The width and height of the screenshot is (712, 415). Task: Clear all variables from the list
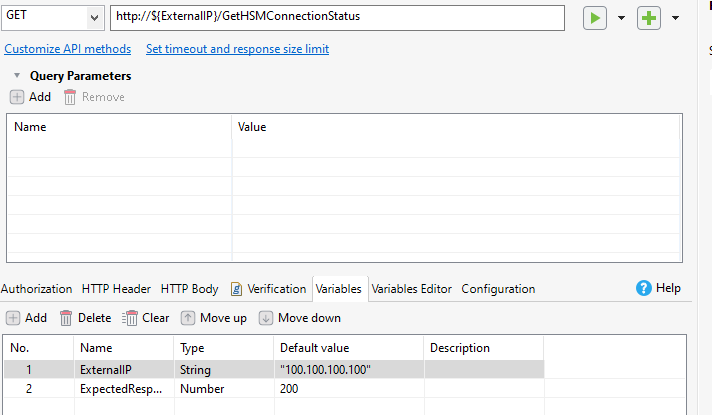point(146,318)
